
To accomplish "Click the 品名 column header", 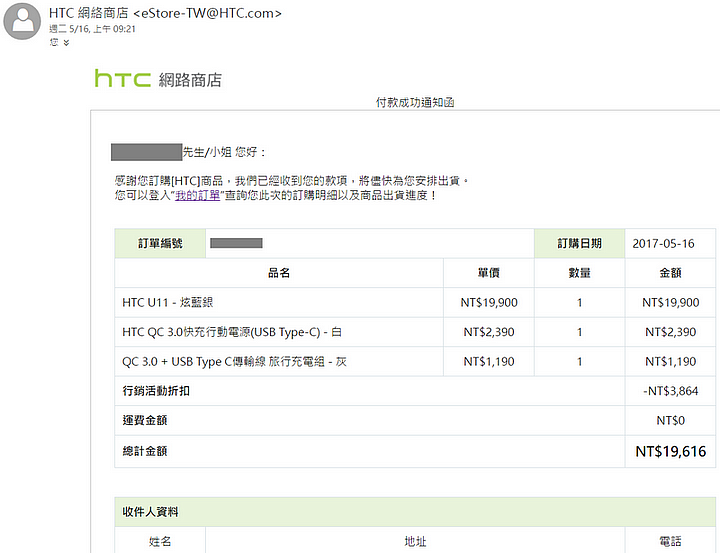I will (279, 273).
